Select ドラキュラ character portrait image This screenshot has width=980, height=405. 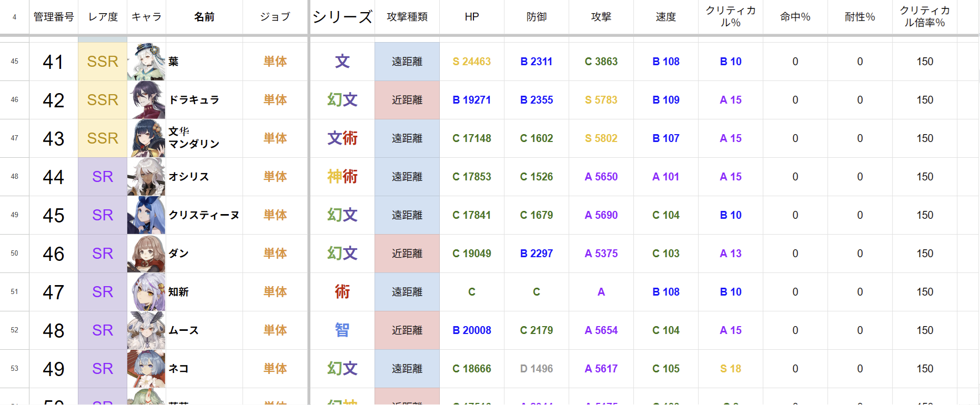click(146, 100)
